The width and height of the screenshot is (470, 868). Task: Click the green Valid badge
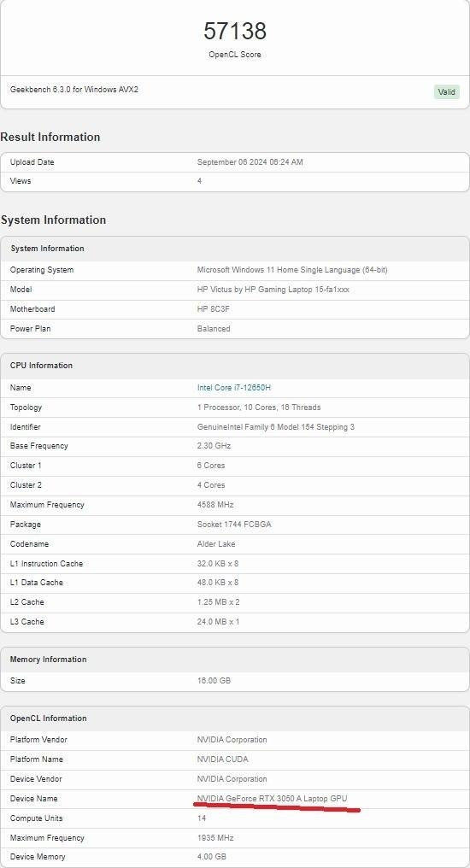click(x=447, y=92)
